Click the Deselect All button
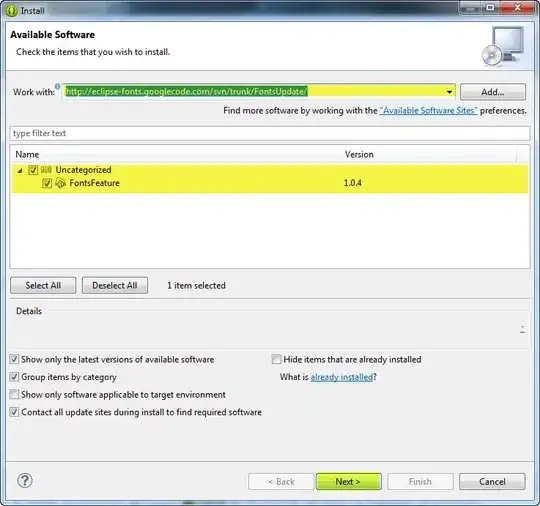The height and width of the screenshot is (506, 540). (115, 285)
